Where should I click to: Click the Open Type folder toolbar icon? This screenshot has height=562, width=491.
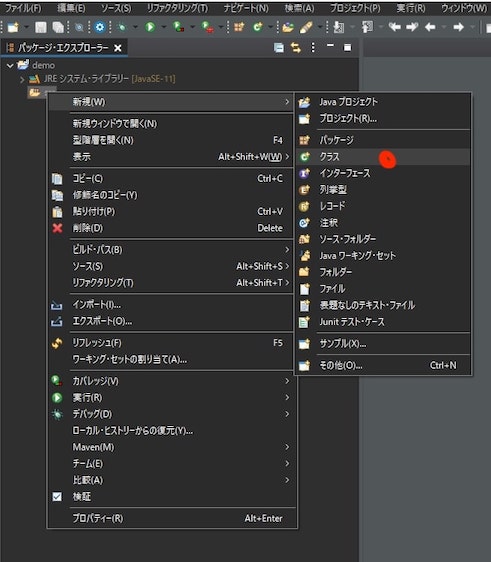point(288,27)
